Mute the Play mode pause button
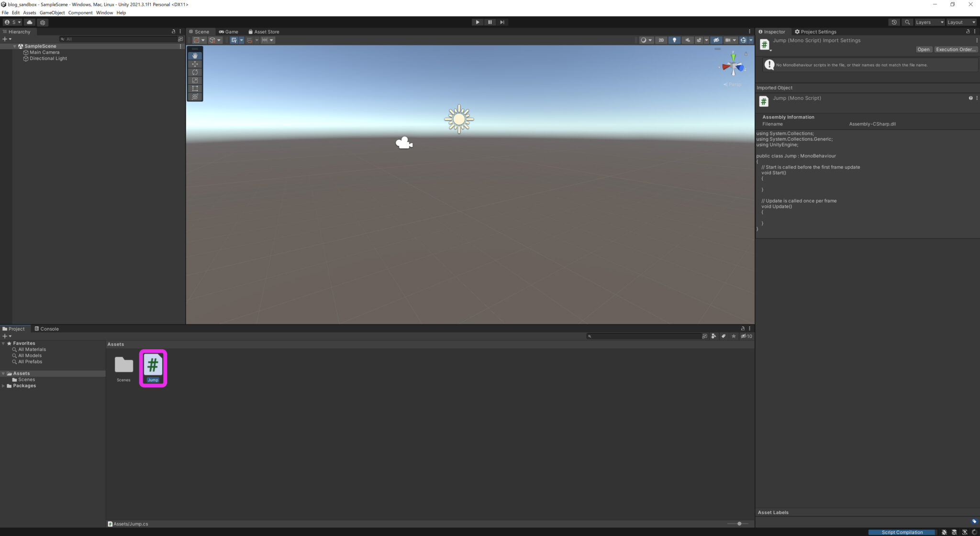 pos(490,22)
